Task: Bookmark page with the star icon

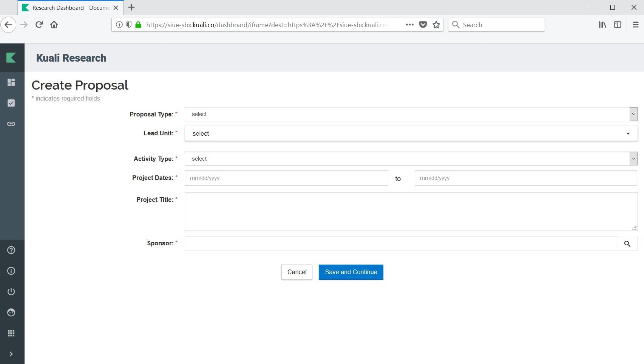Action: coord(436,25)
